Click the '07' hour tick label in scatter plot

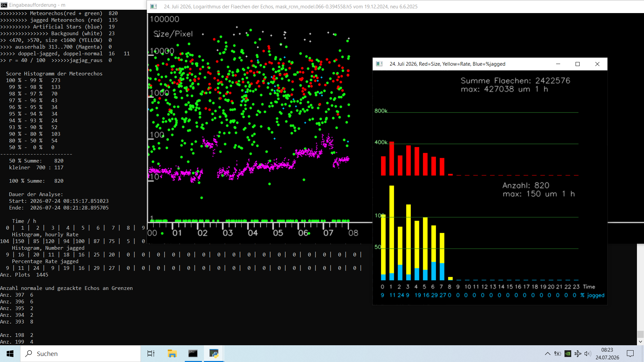[328, 233]
